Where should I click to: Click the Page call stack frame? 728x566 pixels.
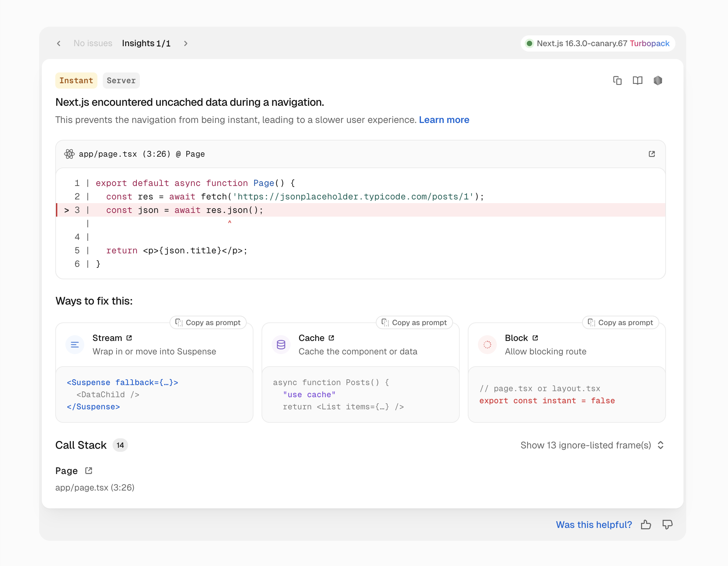[x=66, y=471]
